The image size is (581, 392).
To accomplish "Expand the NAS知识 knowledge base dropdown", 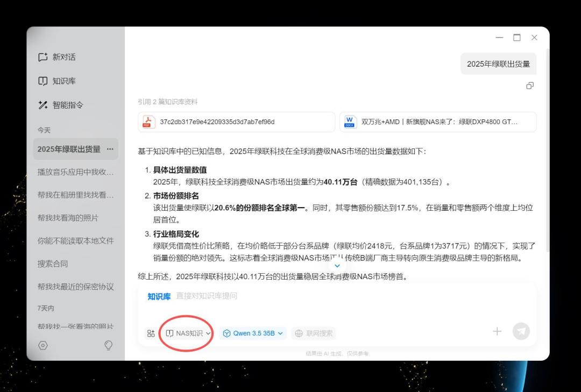I will click(x=188, y=333).
